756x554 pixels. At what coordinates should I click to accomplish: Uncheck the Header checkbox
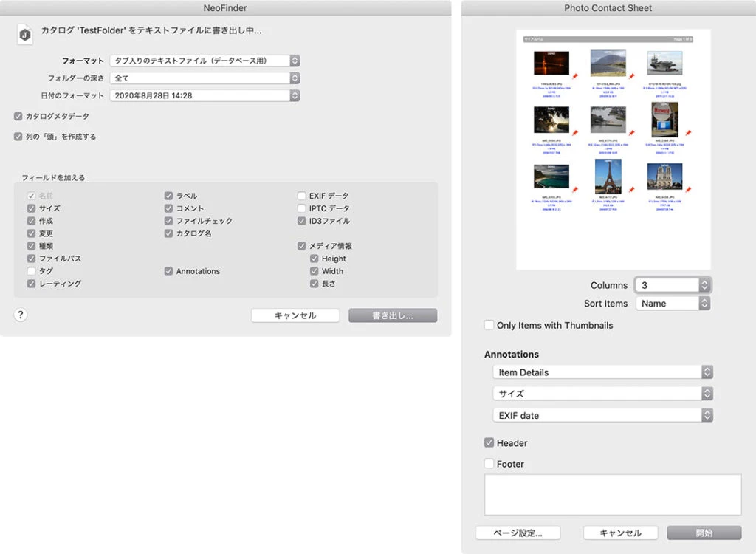pos(489,442)
